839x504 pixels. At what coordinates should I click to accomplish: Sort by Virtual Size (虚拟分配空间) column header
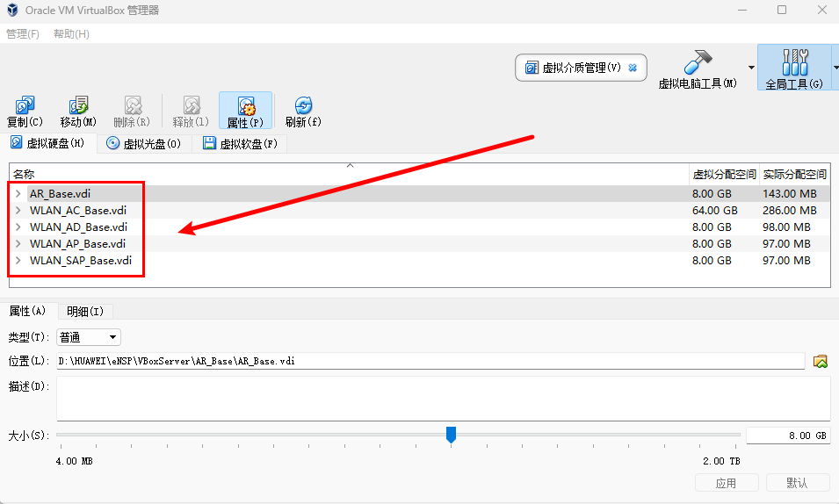point(724,175)
